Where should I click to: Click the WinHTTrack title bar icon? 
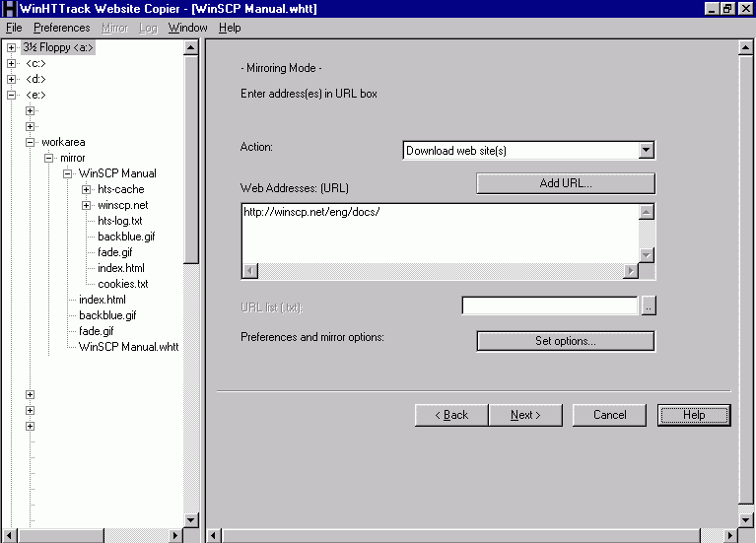click(9, 9)
